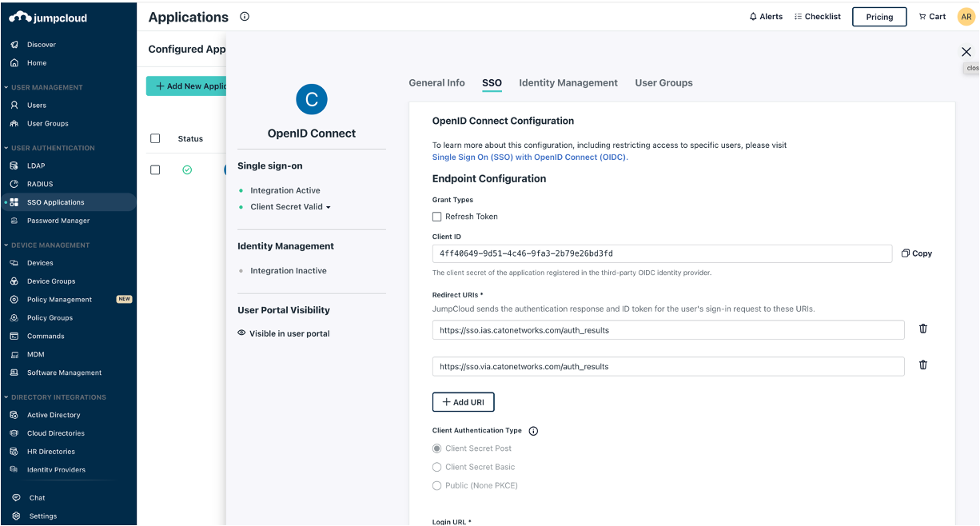
Task: Show info for Client Authentication Type
Action: (x=533, y=431)
